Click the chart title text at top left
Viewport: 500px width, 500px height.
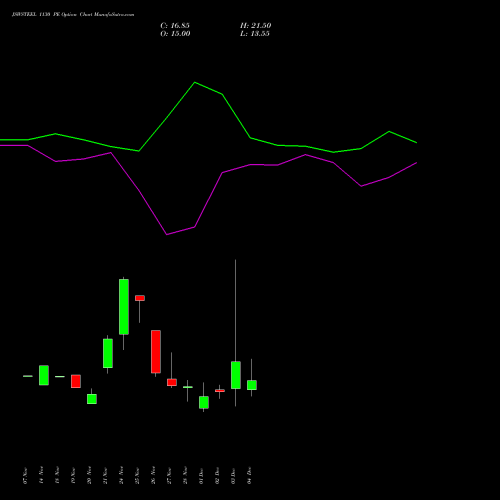pos(73,15)
